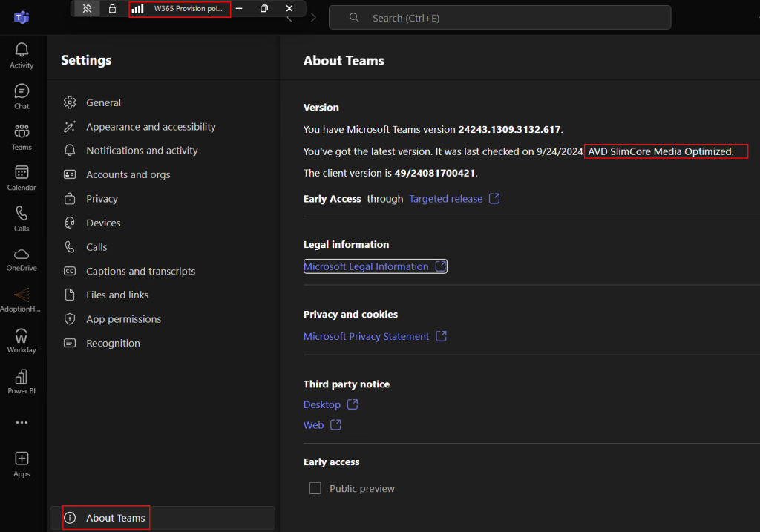Click the shield icon beside App permissions
The width and height of the screenshot is (760, 532).
click(x=70, y=319)
